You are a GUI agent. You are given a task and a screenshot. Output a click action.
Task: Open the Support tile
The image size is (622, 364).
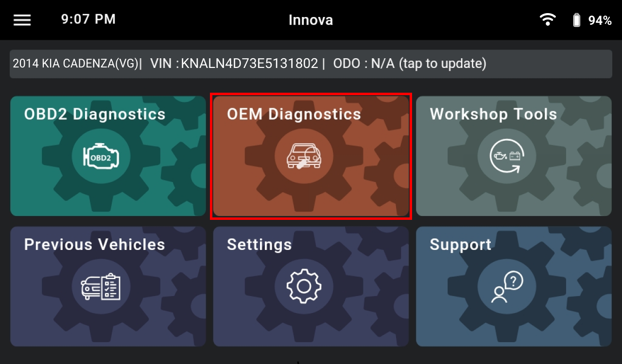click(514, 287)
